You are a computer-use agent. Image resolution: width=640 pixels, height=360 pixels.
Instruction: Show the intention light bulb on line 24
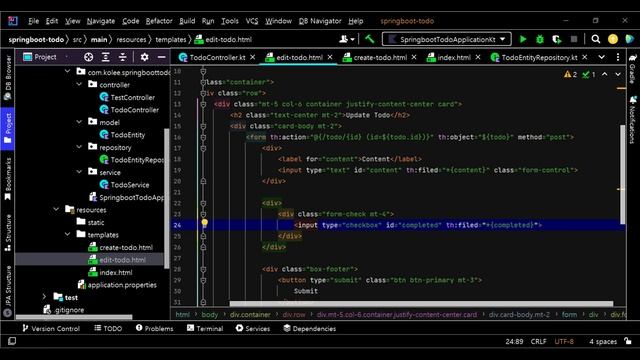point(204,223)
